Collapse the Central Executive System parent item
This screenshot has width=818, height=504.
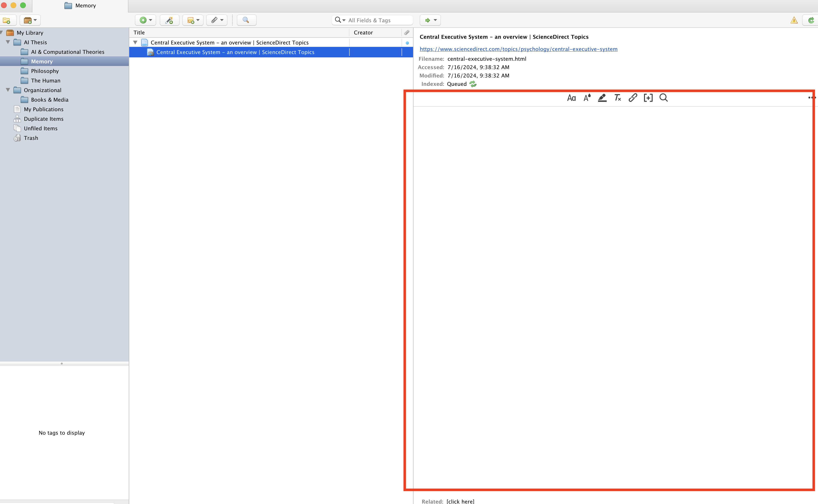[135, 43]
